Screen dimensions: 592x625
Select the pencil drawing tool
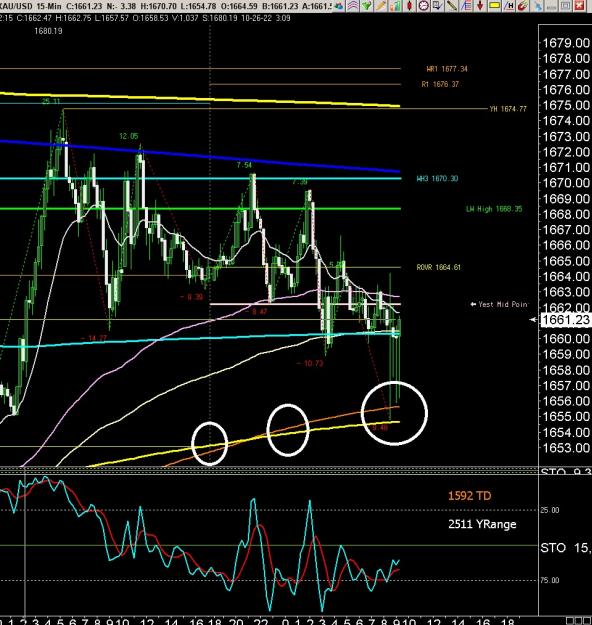(x=381, y=5)
